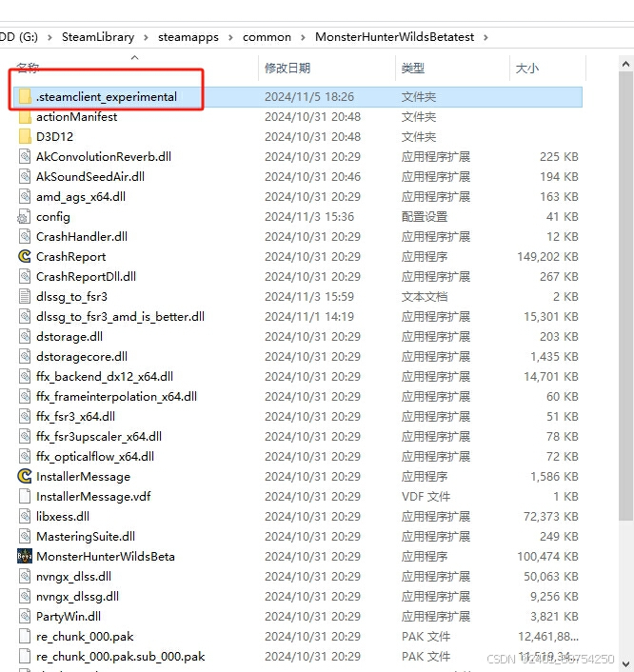Select the ffx_opticalflow_x64.dll file name
This screenshot has height=672, width=634.
(95, 457)
